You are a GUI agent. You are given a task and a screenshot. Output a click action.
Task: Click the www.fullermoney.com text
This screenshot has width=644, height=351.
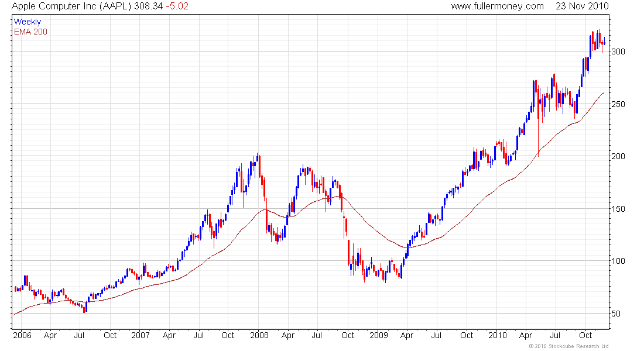pos(498,6)
